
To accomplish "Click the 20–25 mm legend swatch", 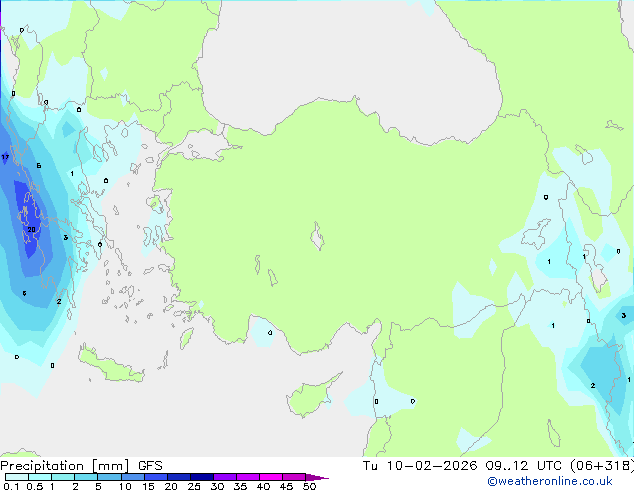I will 178,477.
